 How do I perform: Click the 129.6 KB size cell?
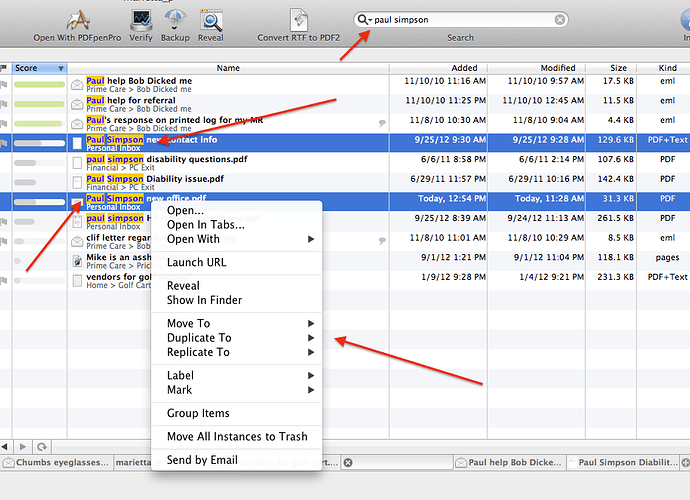(616, 140)
